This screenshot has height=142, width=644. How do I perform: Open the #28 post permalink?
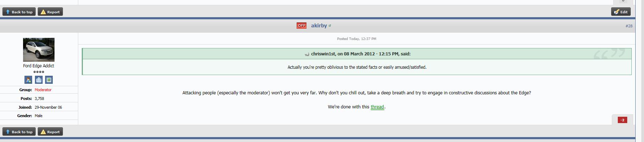[x=629, y=26]
